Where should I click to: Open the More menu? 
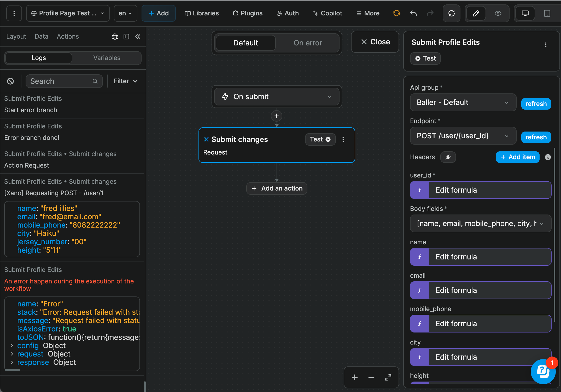pos(368,13)
